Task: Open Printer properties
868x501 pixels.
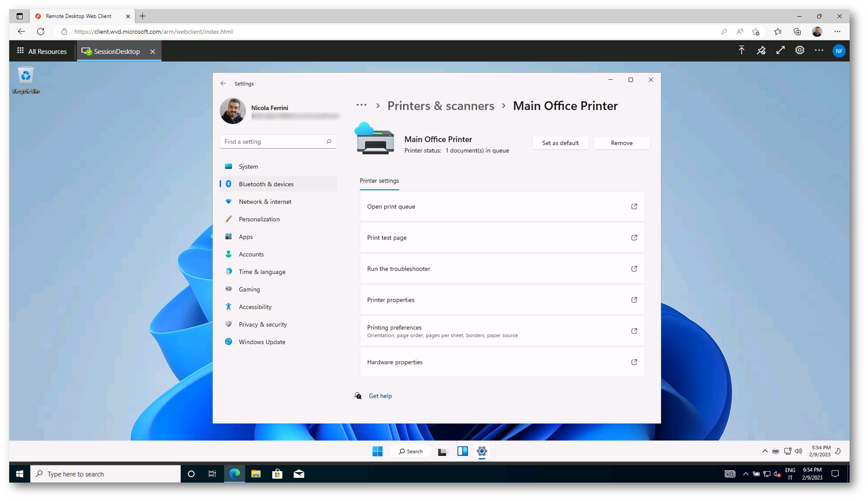Action: tap(502, 300)
